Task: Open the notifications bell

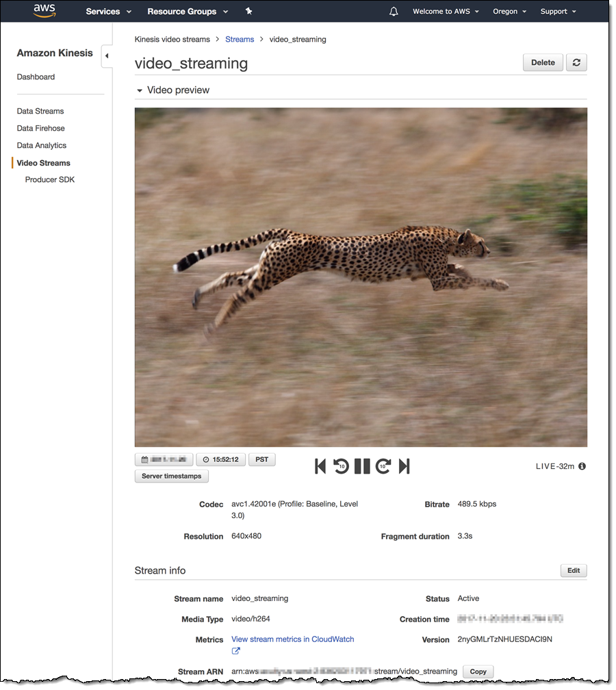Action: 394,12
